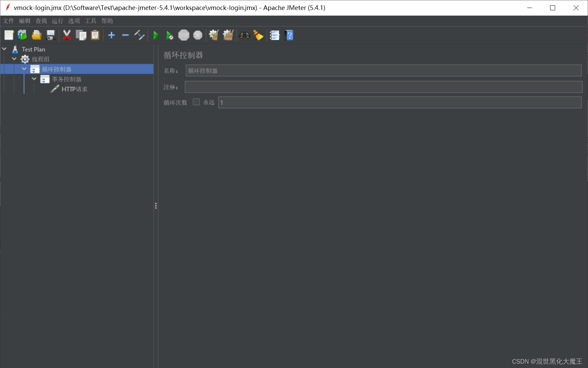Open the 工具 menu
Viewport: 588px width, 368px height.
point(90,21)
